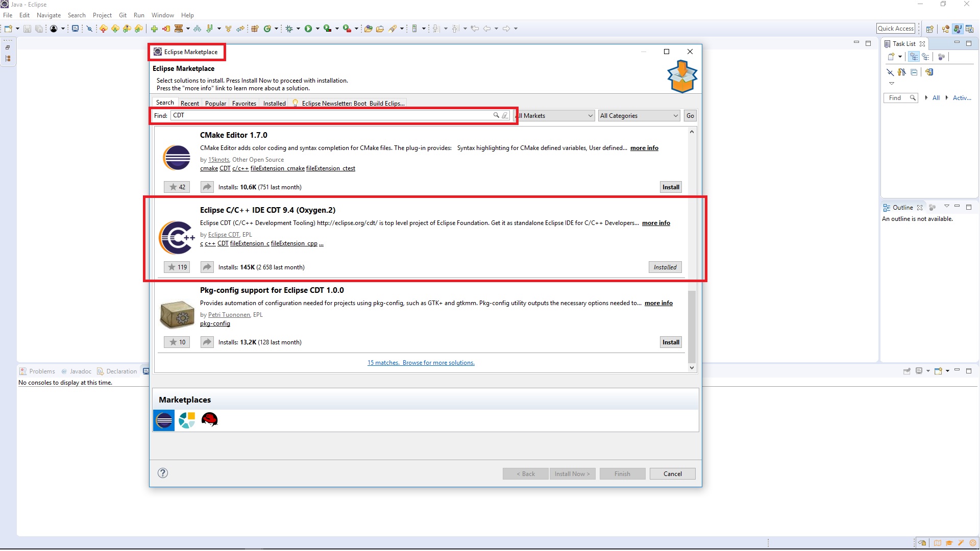Open more info for Eclipse C/C++ IDE CDT
Viewport: 980px width, 551px height.
[656, 223]
